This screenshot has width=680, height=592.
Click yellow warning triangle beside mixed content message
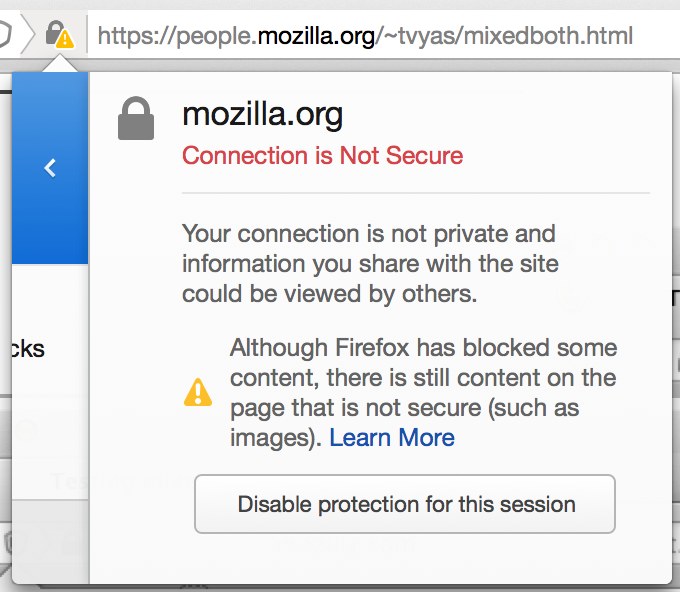pyautogui.click(x=198, y=392)
